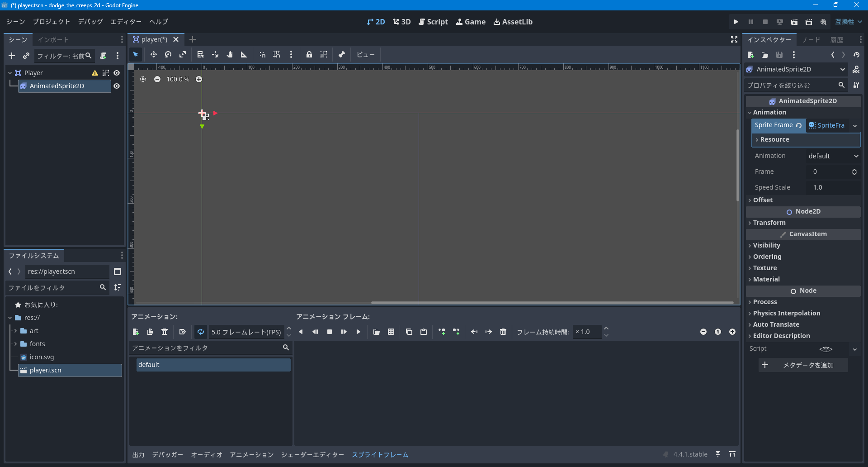Attach a script to selected node
Image resolution: width=868 pixels, height=467 pixels.
click(104, 56)
